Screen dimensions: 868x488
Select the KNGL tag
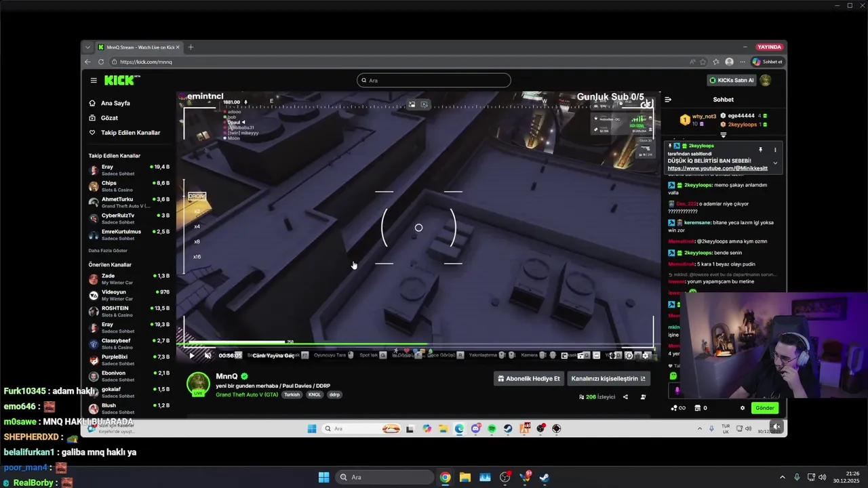point(315,394)
